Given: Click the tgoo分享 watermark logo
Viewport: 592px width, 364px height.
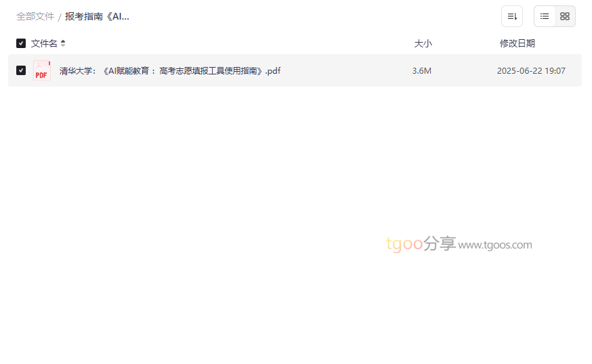Looking at the screenshot, I should 421,244.
